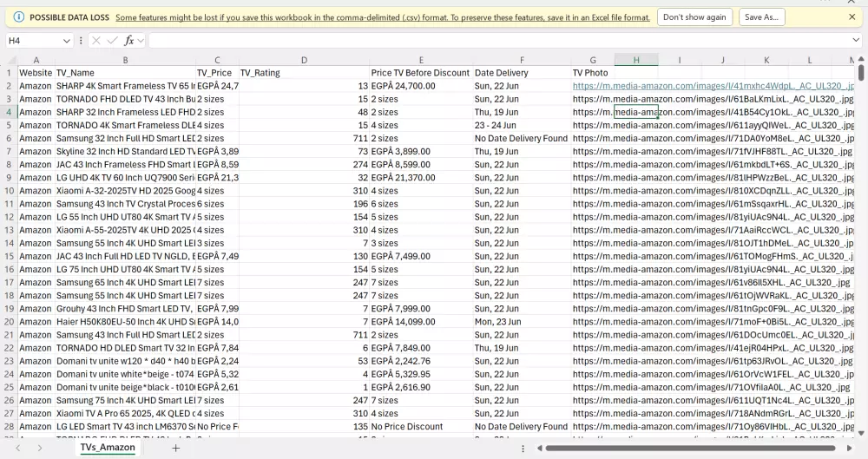This screenshot has width=868, height=459.
Task: Select the Price TV Before Discount header cell
Action: [x=421, y=73]
